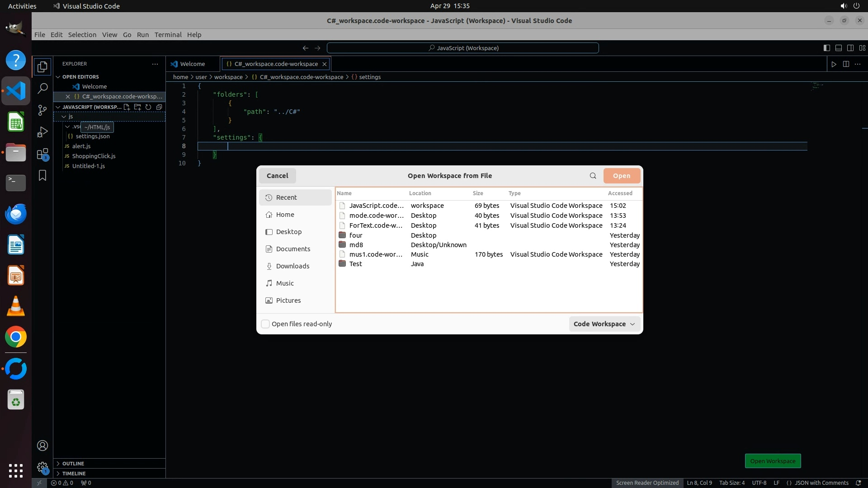Split the editor right icon
This screenshot has width=868, height=488.
tap(846, 64)
